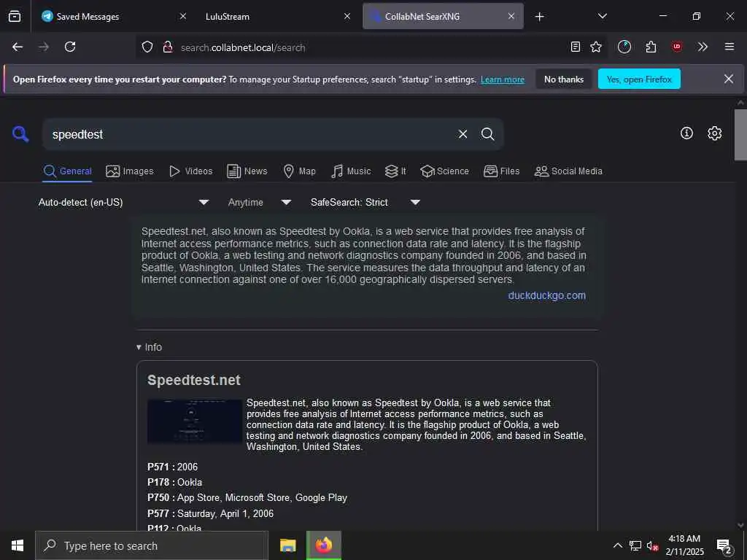Switch to Images search category
Image resolution: width=747 pixels, height=560 pixels.
tap(130, 171)
